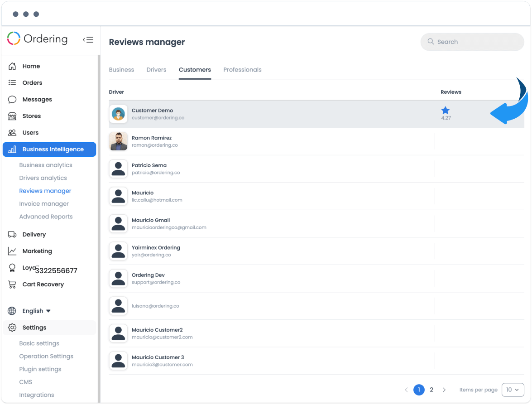
Task: Click Mauricio Customer2 avatar icon
Action: [119, 334]
